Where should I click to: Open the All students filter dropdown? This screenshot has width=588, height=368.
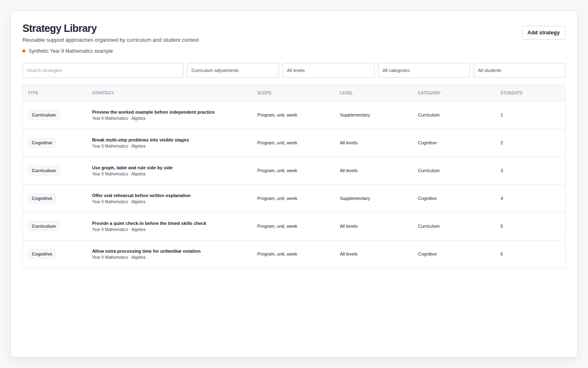(x=519, y=70)
